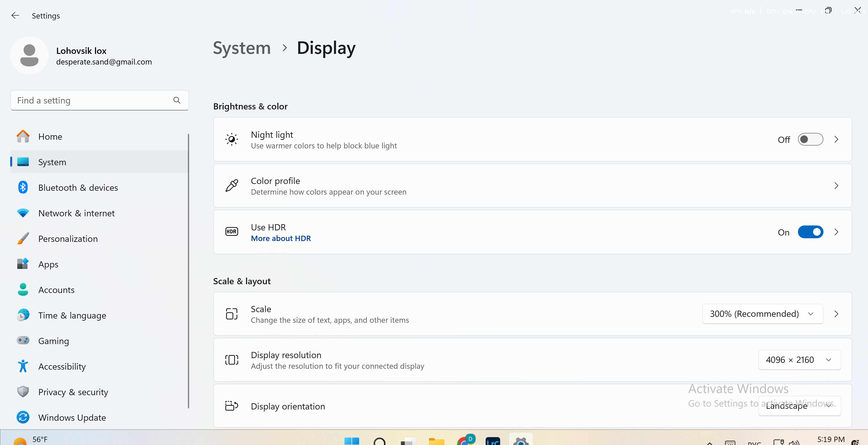The height and width of the screenshot is (445, 868).
Task: Click the HDR badge icon
Action: click(232, 232)
